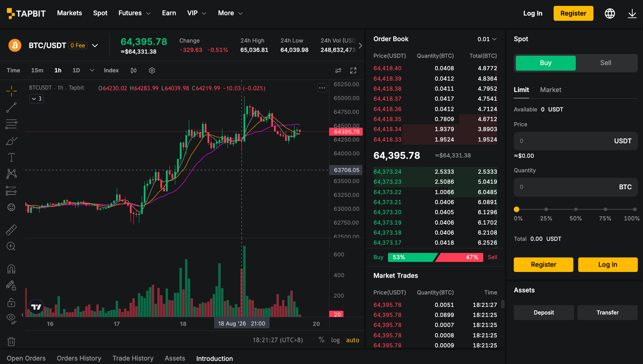The image size is (643, 364).
Task: Switch to the bottom Assets tab
Action: (175, 358)
